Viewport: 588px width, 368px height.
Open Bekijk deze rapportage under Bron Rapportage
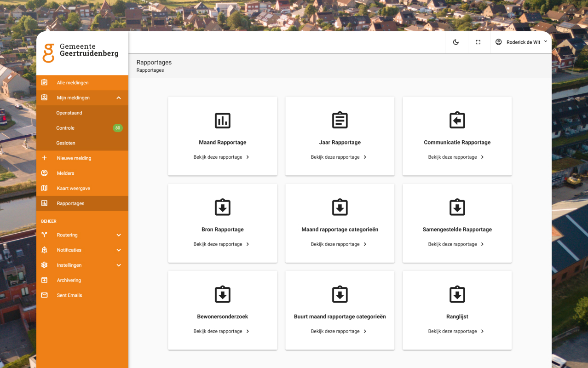(222, 244)
